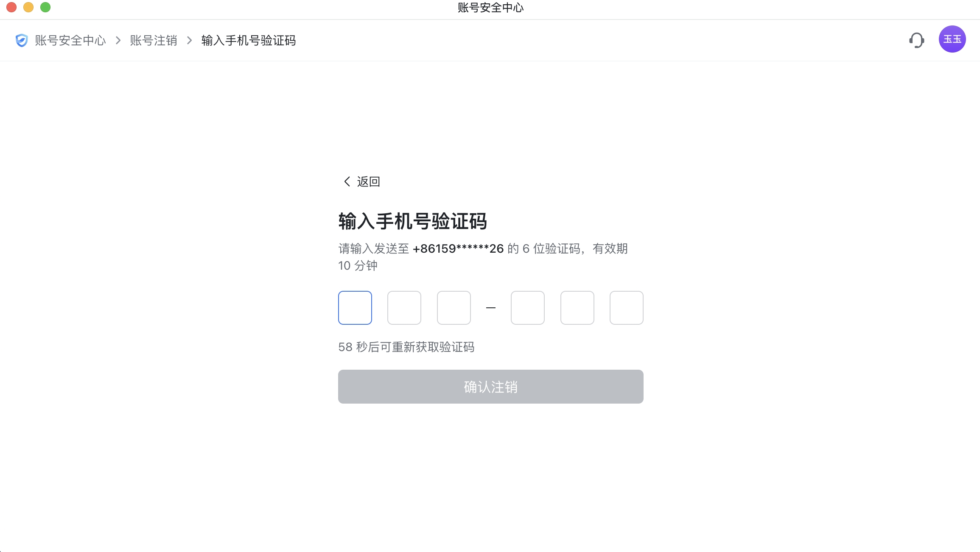Click the fourth verification code box after the dash
Image resolution: width=980 pixels, height=552 pixels.
527,308
